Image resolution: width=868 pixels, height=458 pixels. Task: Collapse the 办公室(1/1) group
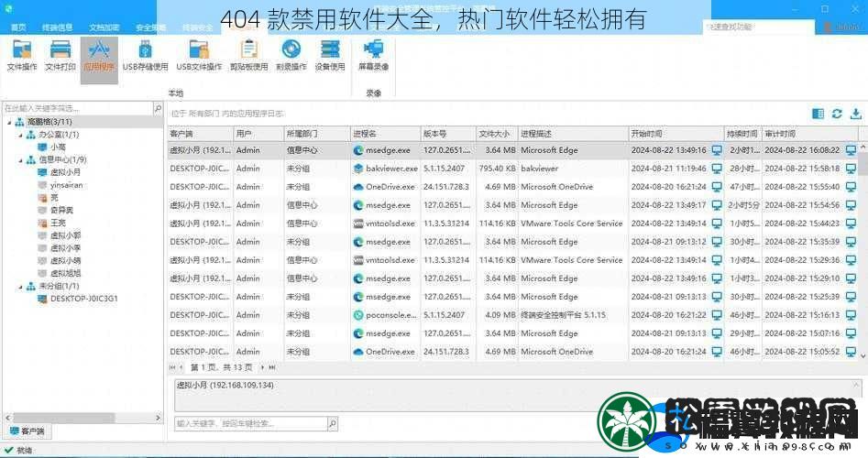[x=21, y=135]
